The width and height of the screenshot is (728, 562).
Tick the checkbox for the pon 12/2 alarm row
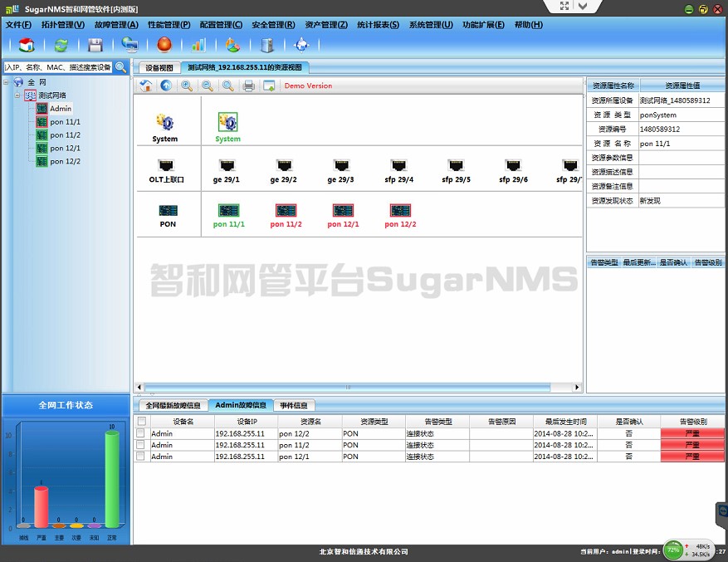140,432
